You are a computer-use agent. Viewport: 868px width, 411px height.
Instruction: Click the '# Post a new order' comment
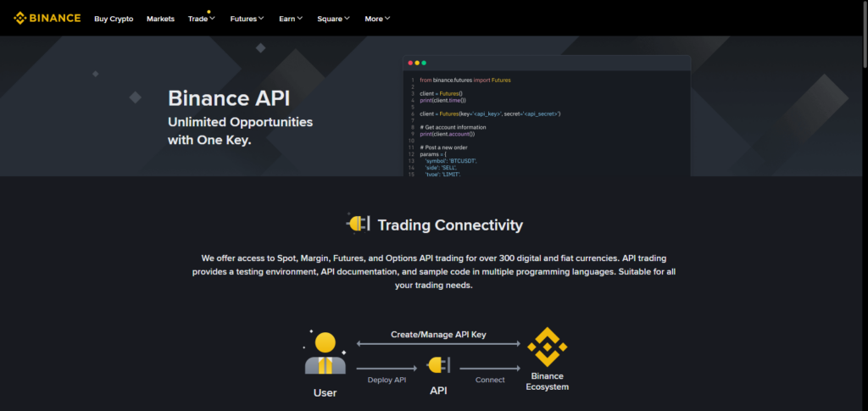443,147
